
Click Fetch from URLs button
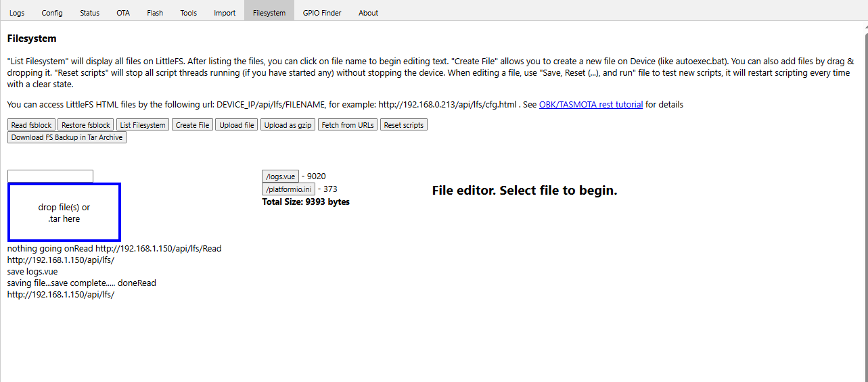pyautogui.click(x=348, y=125)
